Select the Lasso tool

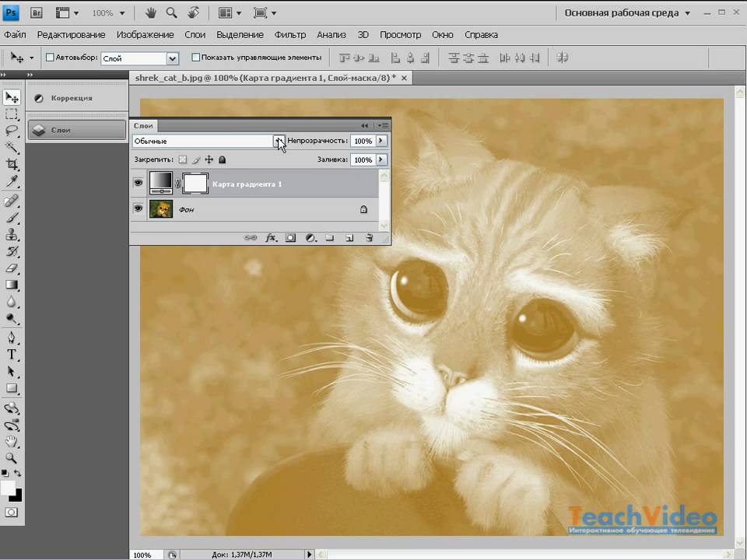point(12,131)
